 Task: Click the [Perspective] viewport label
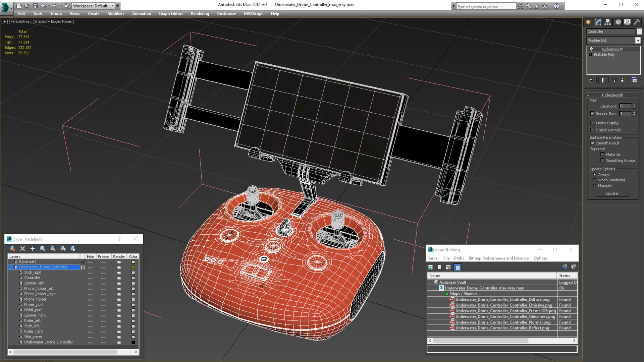click(20, 21)
